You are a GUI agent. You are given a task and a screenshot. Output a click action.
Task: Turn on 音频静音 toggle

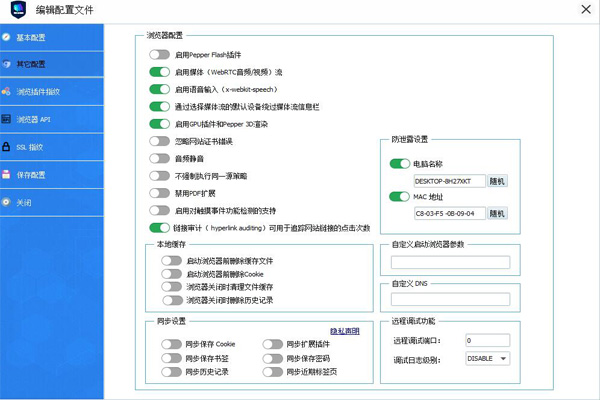(160, 158)
